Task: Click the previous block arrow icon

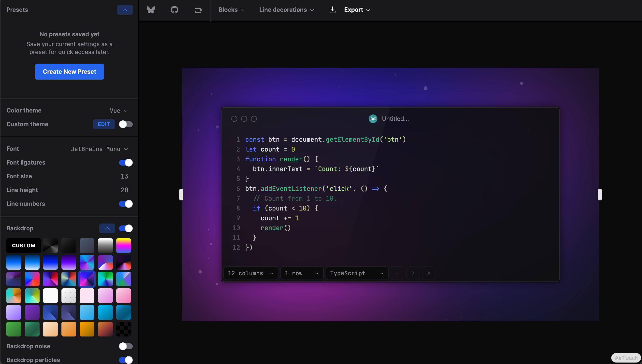Action: click(x=397, y=273)
